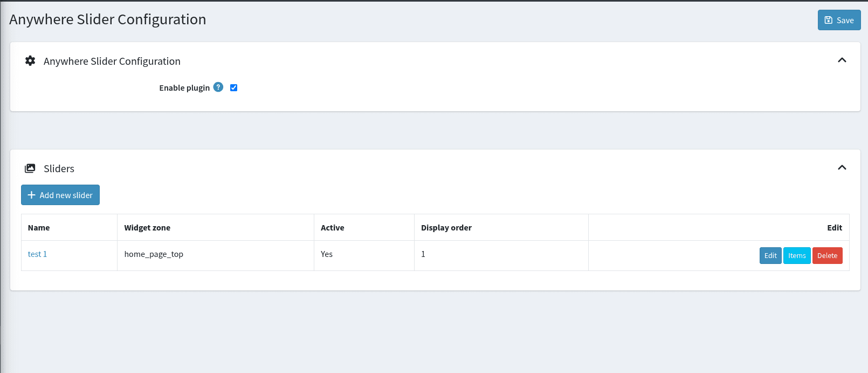Click the home_page_top widget zone cell
This screenshot has height=373, width=868.
(x=216, y=255)
